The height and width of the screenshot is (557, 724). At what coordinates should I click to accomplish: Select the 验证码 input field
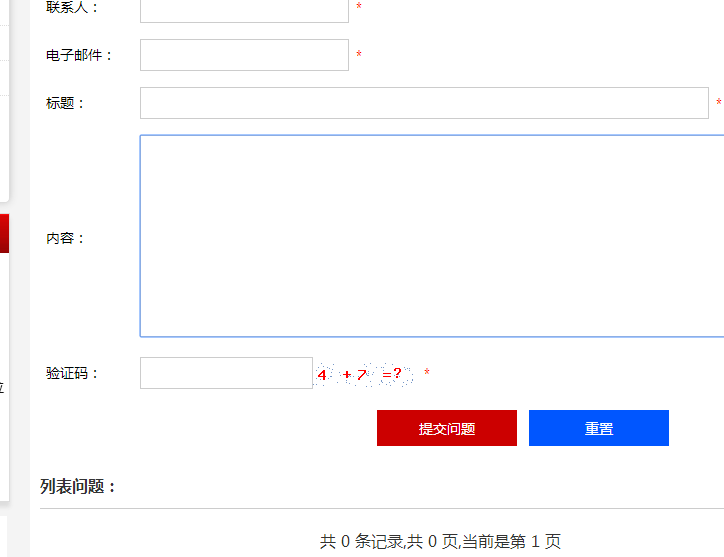[x=226, y=373]
